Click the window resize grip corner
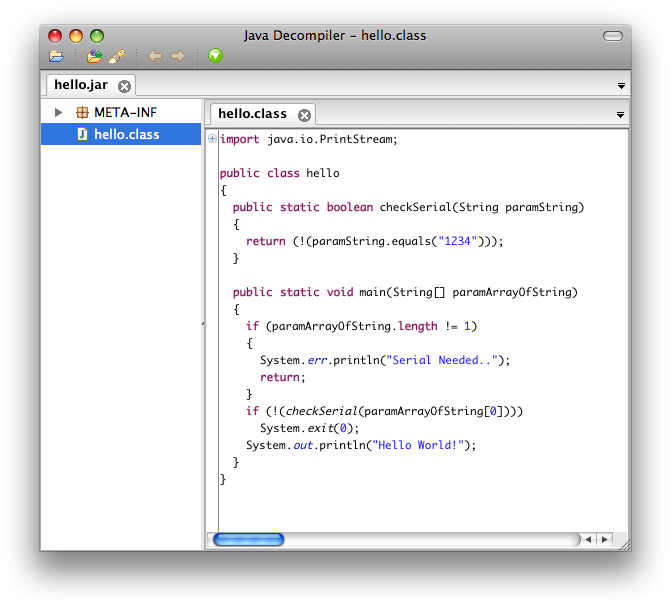The width and height of the screenshot is (671, 606). [x=625, y=545]
